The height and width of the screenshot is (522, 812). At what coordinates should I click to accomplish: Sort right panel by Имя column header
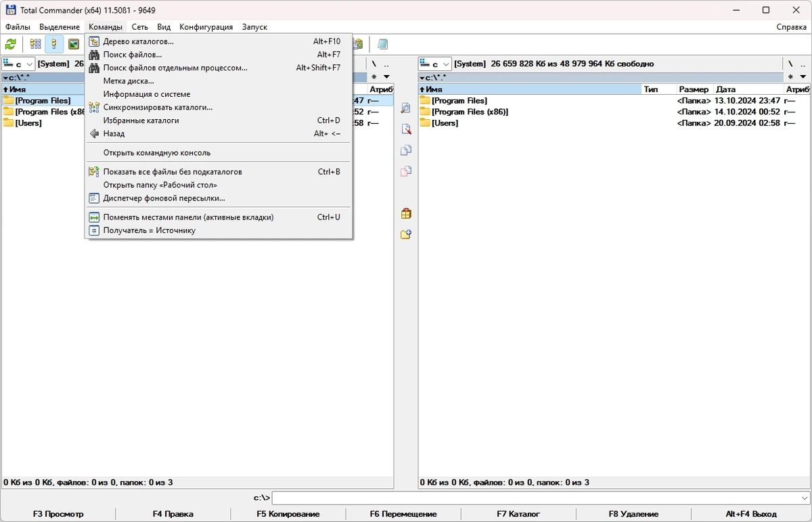click(530, 89)
